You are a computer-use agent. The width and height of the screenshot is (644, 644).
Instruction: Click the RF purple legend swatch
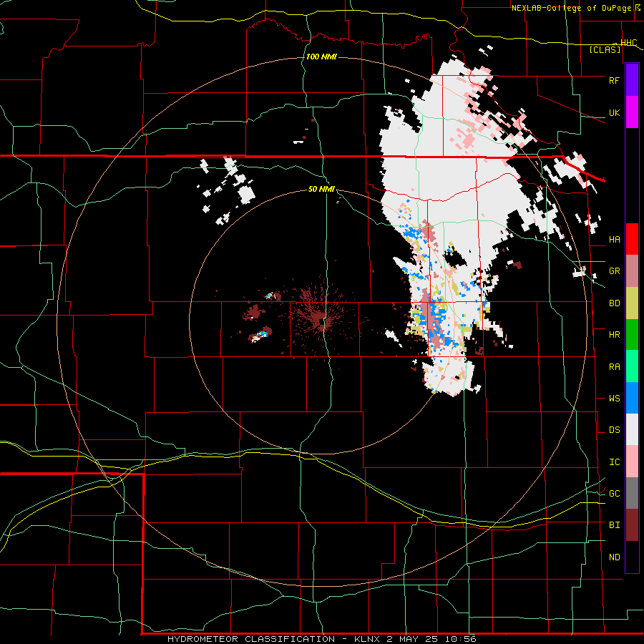pyautogui.click(x=632, y=80)
